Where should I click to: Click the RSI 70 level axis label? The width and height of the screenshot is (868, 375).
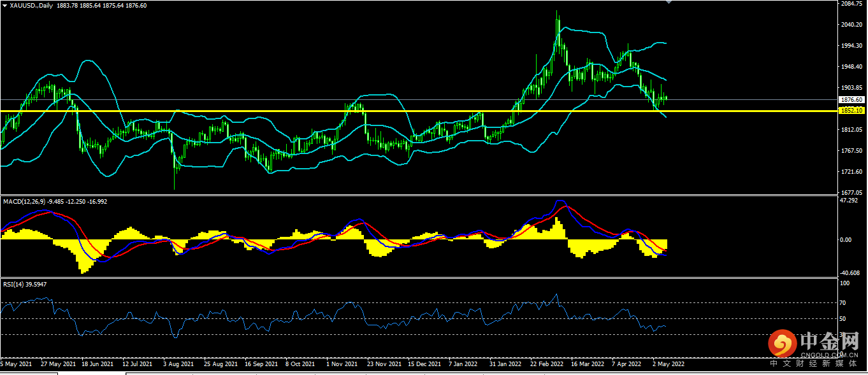844,303
